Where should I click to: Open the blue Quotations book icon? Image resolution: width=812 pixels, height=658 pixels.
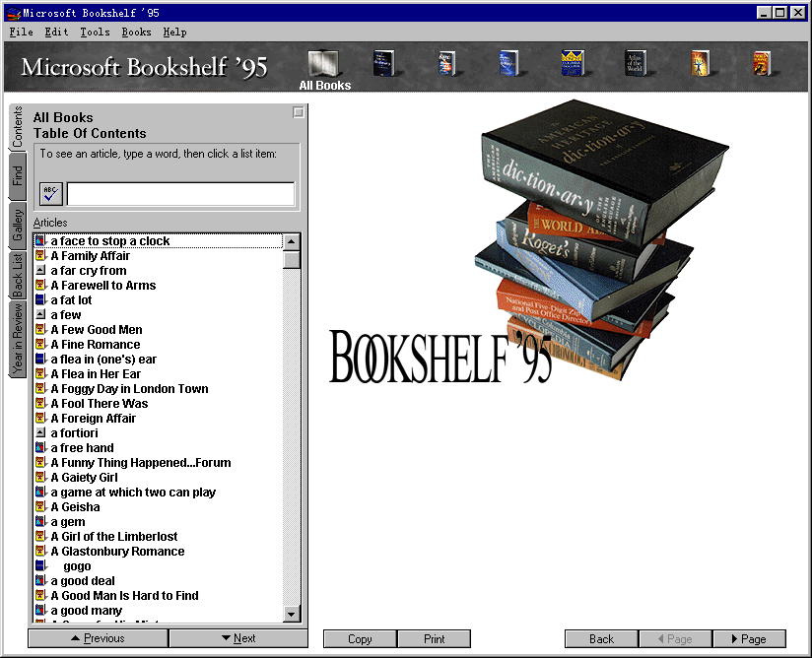click(x=508, y=64)
